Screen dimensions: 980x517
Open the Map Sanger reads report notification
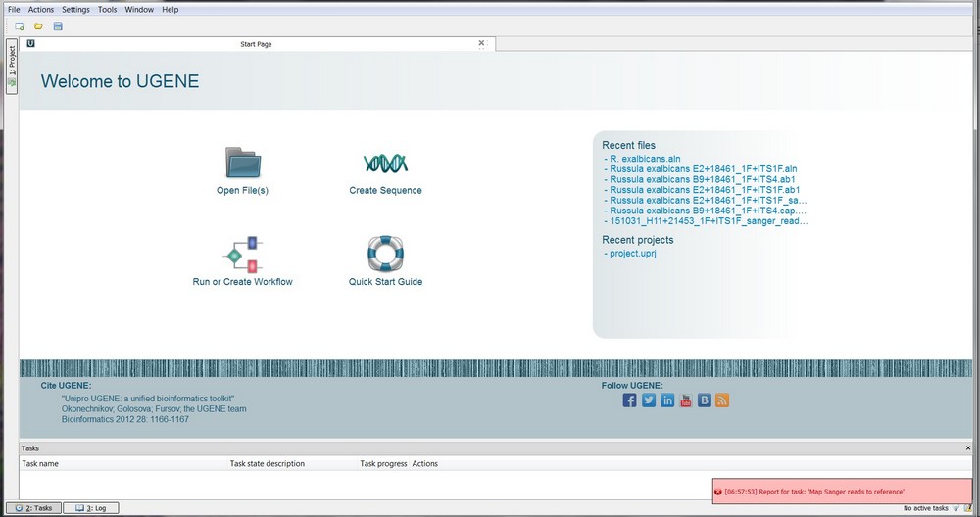click(x=843, y=492)
